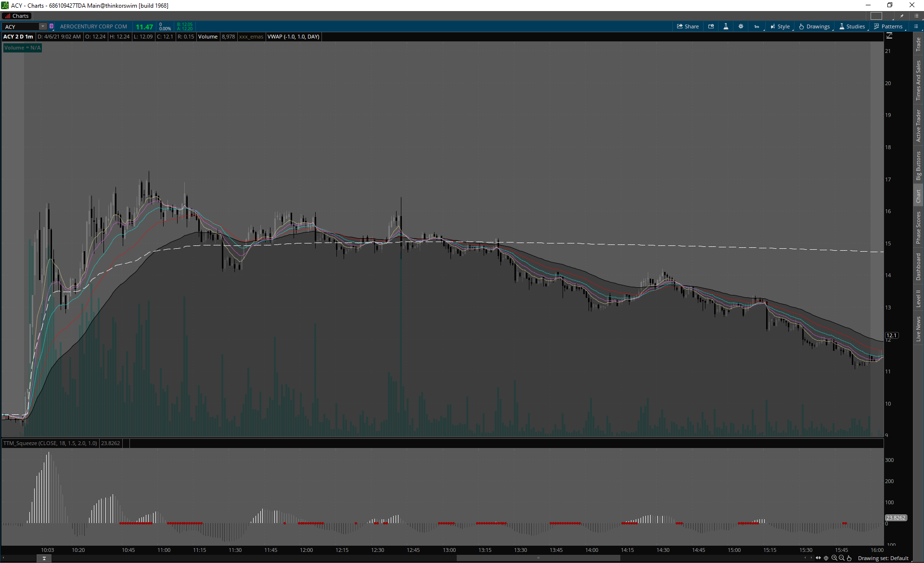
Task: Click the Share button
Action: (688, 26)
